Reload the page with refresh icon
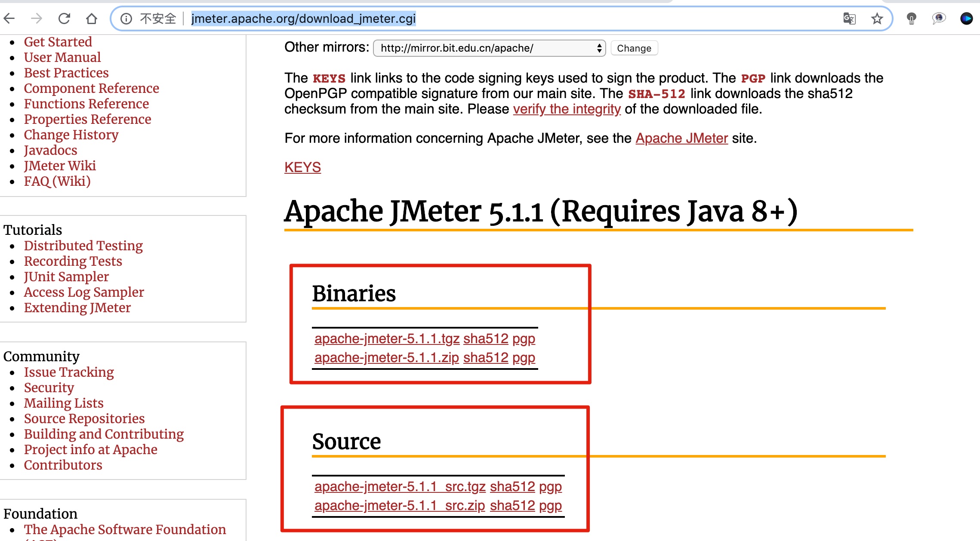The image size is (980, 541). pyautogui.click(x=64, y=18)
